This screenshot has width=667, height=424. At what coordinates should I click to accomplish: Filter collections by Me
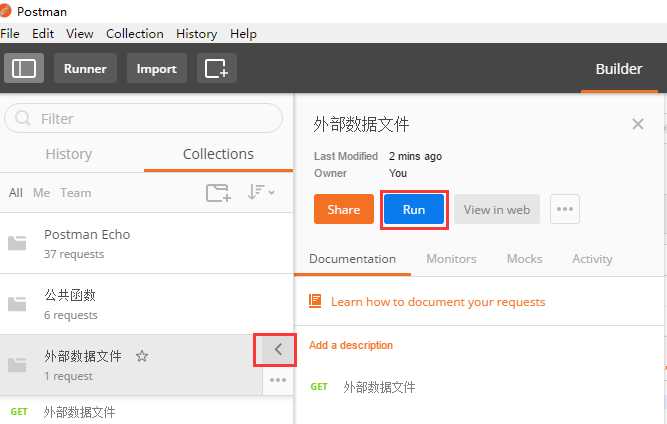pos(42,193)
